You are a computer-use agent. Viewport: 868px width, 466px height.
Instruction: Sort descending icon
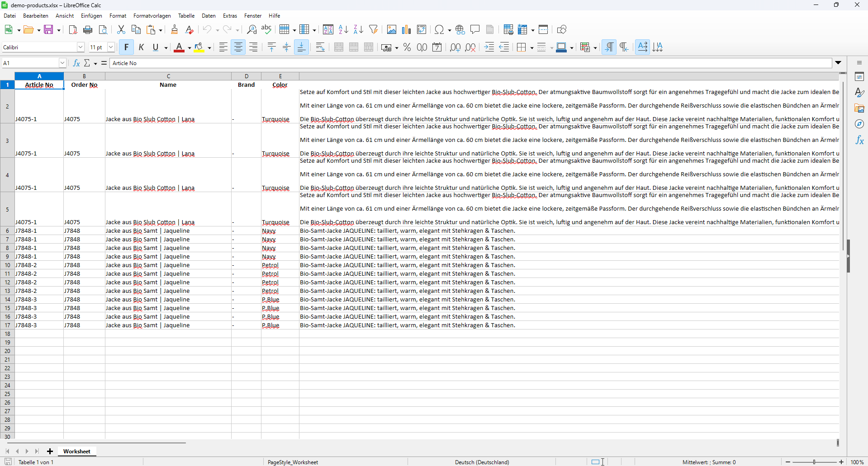tap(358, 30)
